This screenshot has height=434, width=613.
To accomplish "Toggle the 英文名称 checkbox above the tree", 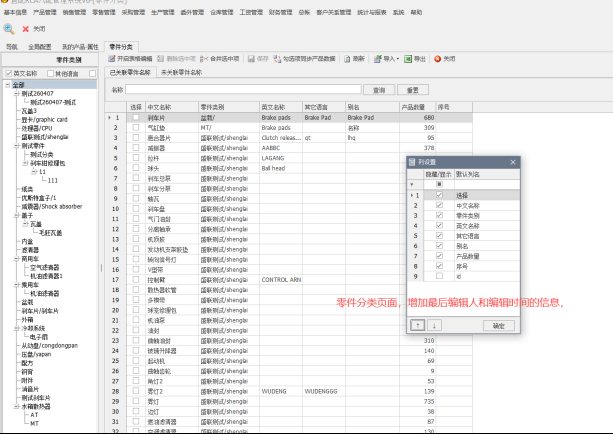I will click(9, 74).
